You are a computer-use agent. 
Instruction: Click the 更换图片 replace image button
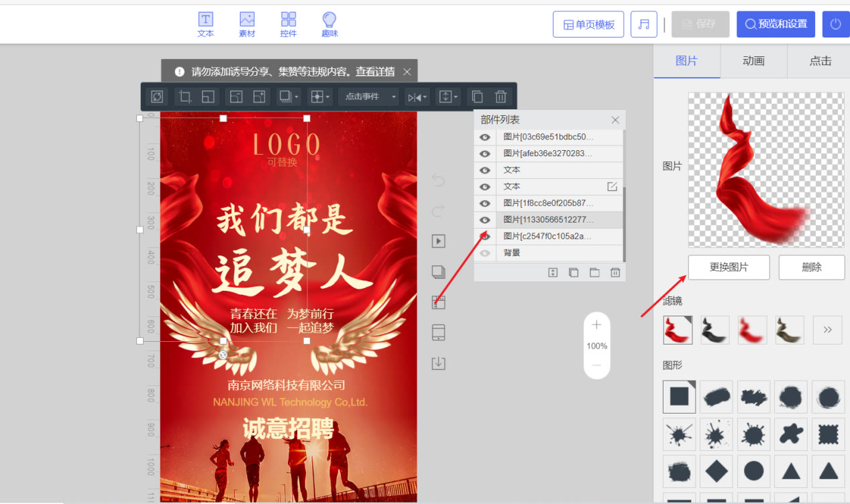pos(729,267)
